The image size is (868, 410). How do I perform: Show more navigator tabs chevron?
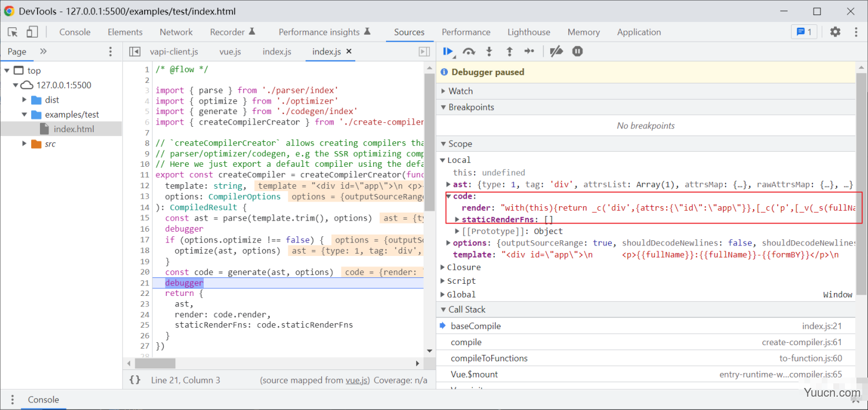43,52
